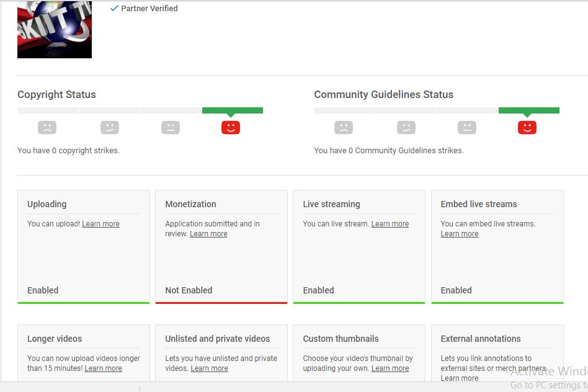Viewport: 588px width, 392px height.
Task: Click the smirking face icon under Community Guidelines Status
Action: (406, 128)
